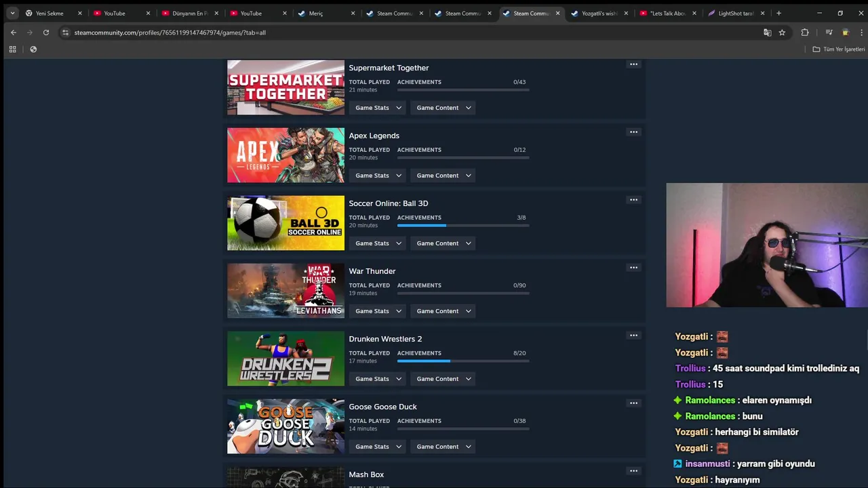The height and width of the screenshot is (488, 868).
Task: Open the Apex Legends game title link
Action: [374, 136]
